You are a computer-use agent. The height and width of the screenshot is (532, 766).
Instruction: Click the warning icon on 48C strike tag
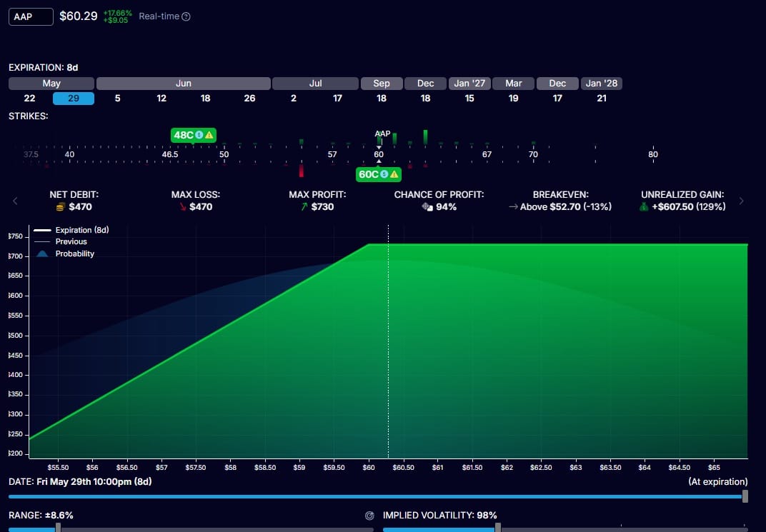point(209,135)
